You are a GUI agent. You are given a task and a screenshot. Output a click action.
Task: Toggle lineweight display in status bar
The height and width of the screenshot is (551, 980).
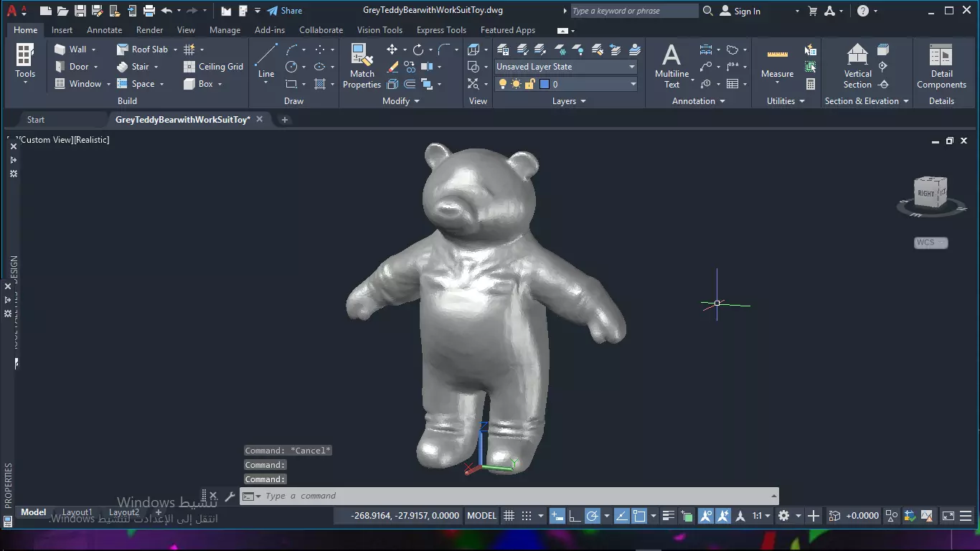669,515
